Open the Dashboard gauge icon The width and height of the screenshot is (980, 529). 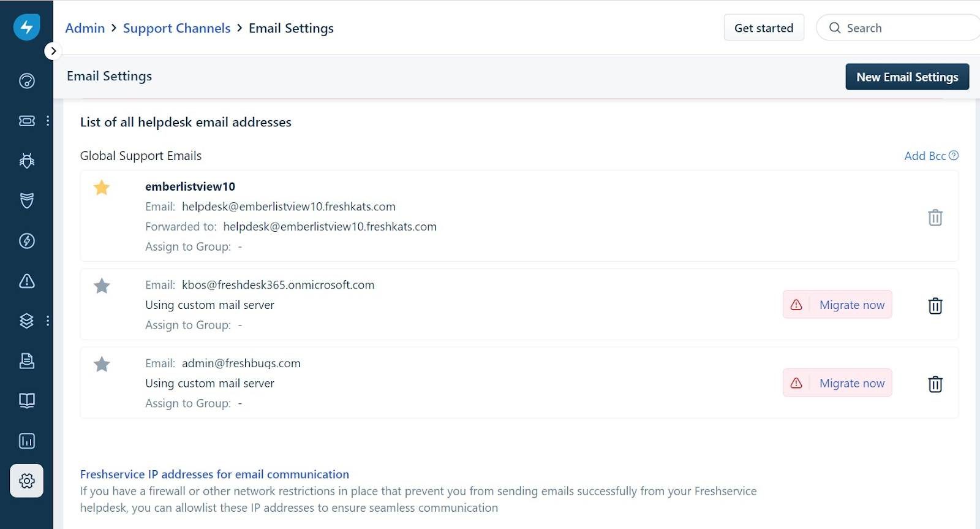point(26,81)
